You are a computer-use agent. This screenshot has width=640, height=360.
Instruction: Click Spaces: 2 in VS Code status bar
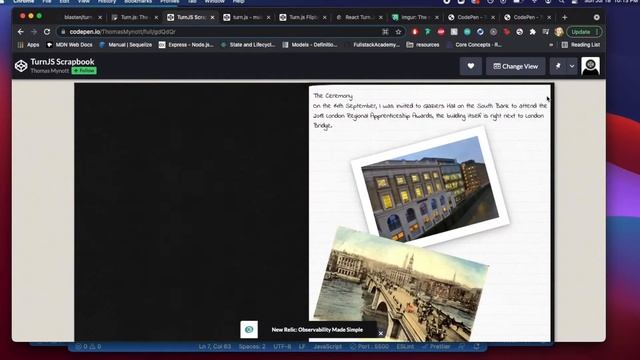tap(252, 347)
